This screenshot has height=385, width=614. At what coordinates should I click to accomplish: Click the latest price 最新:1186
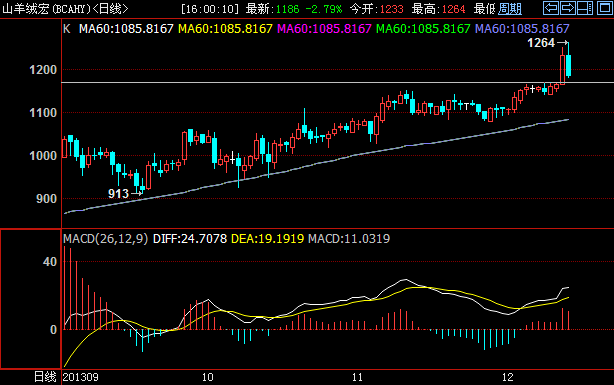click(272, 9)
